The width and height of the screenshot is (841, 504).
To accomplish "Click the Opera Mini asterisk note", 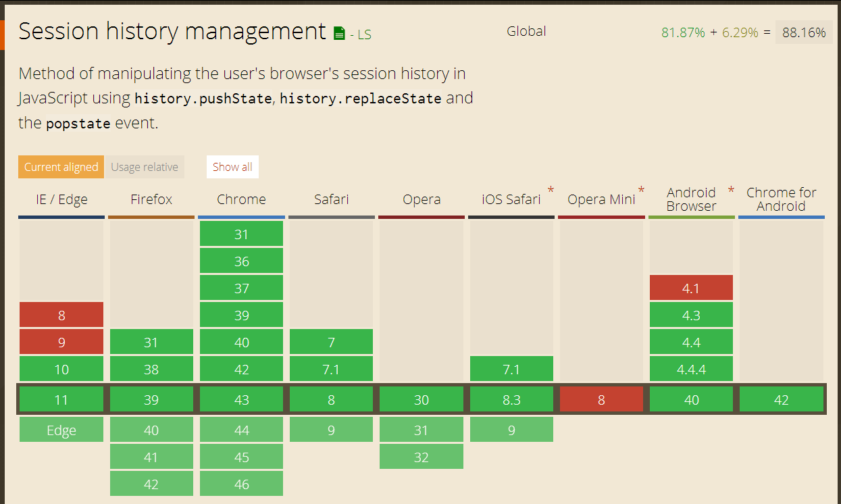I will [x=641, y=191].
